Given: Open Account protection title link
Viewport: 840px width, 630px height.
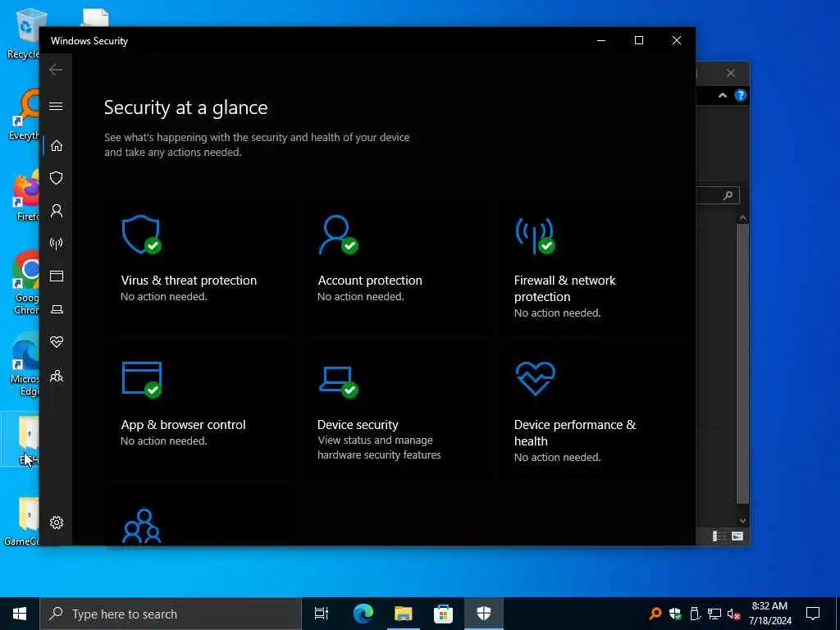Looking at the screenshot, I should [x=370, y=281].
